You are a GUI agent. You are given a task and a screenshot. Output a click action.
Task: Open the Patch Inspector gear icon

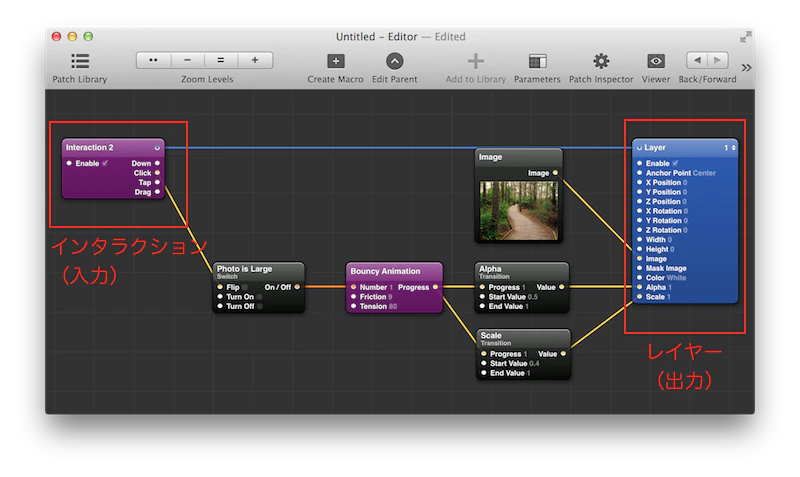click(x=601, y=61)
